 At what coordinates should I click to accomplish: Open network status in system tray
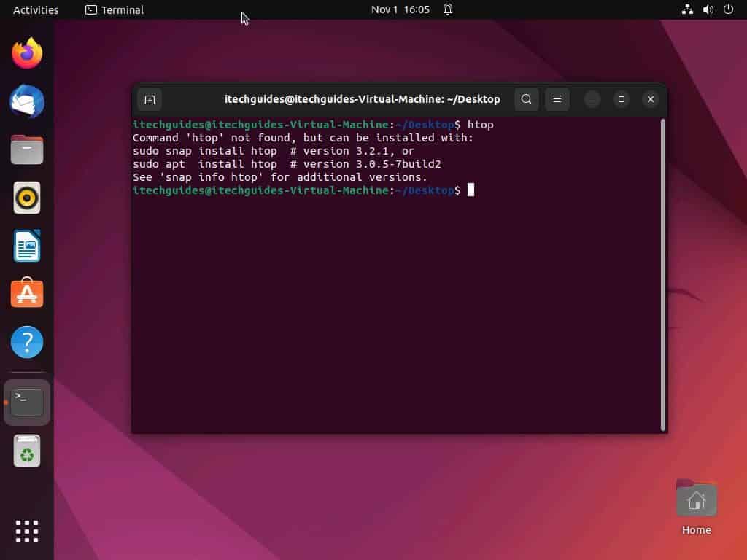point(687,9)
